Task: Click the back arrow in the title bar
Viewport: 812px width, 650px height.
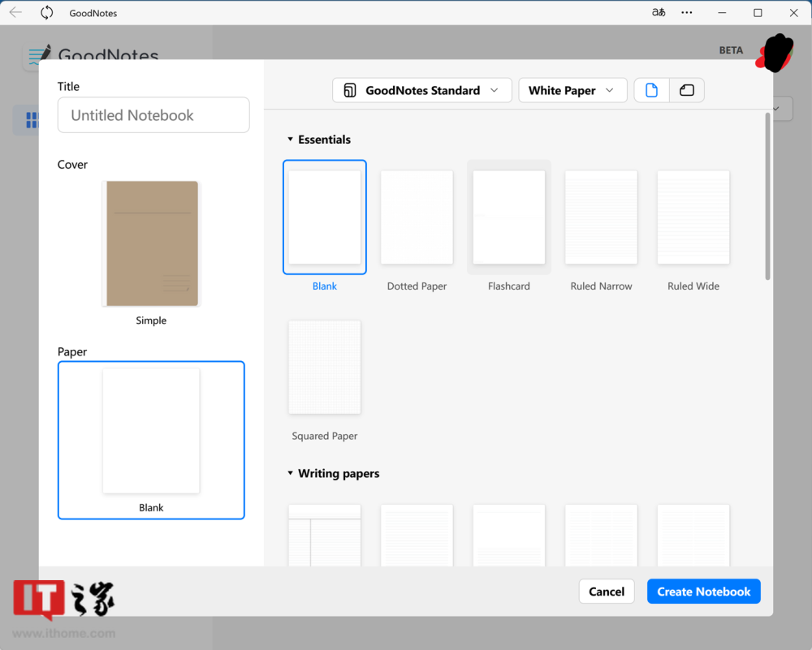Action: [16, 12]
